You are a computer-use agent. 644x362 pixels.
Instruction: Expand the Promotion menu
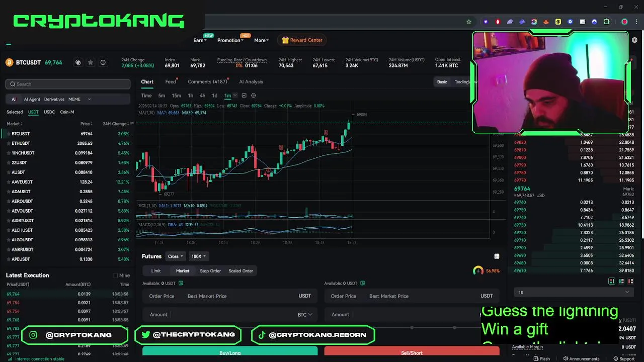click(x=230, y=40)
